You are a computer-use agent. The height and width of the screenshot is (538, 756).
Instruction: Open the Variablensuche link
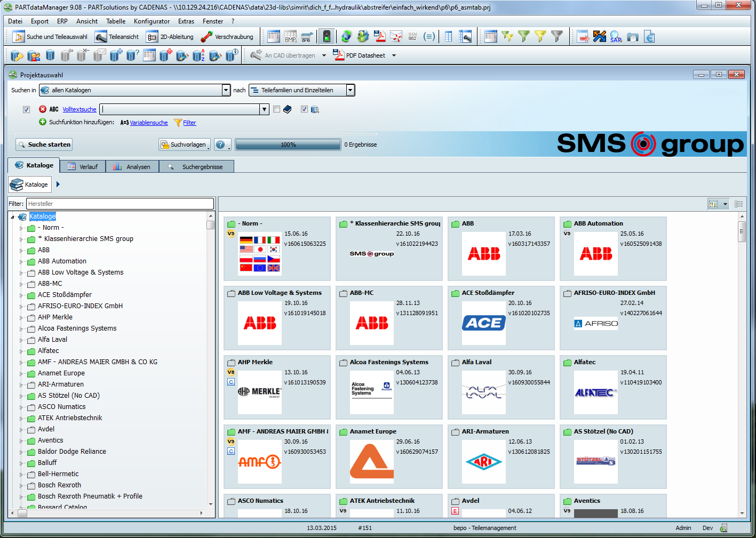[148, 123]
